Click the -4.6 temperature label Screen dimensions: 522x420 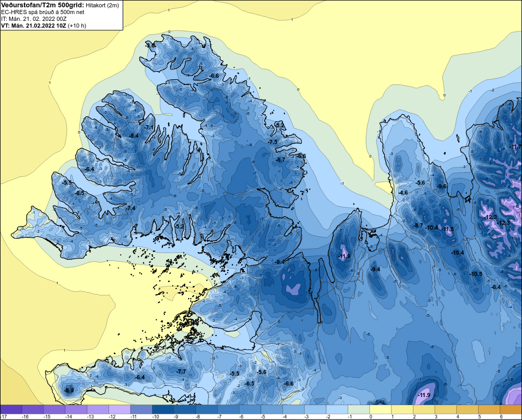coord(403,193)
